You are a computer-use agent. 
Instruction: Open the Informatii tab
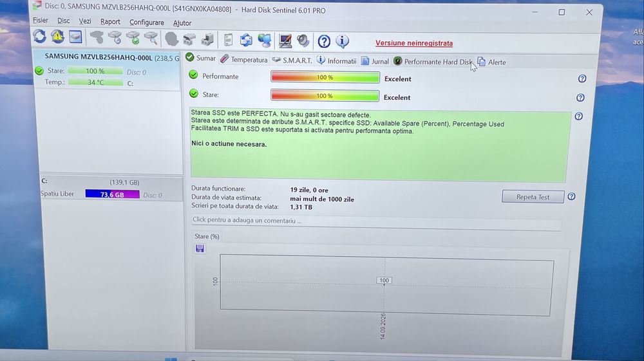[x=336, y=60]
